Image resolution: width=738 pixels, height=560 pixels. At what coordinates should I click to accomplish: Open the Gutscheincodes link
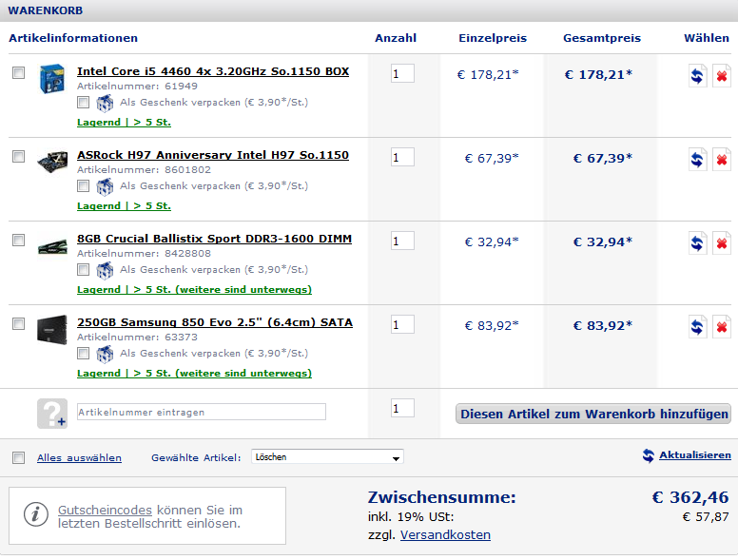105,511
